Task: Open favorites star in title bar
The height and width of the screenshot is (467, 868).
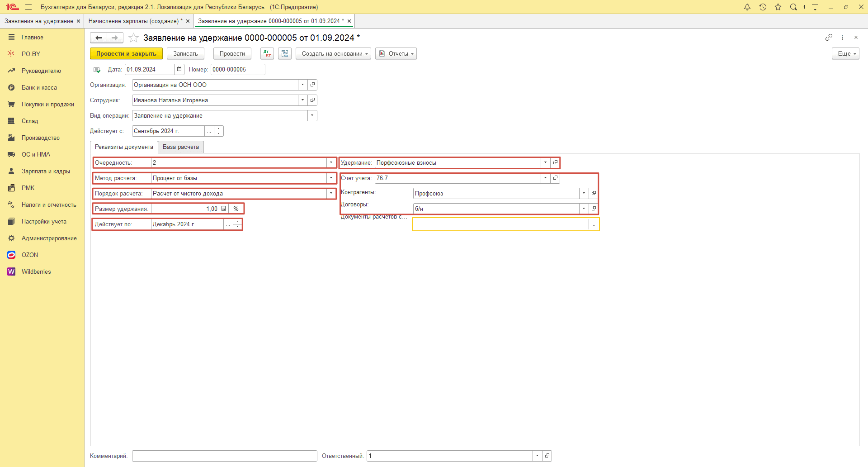Action: [x=778, y=7]
